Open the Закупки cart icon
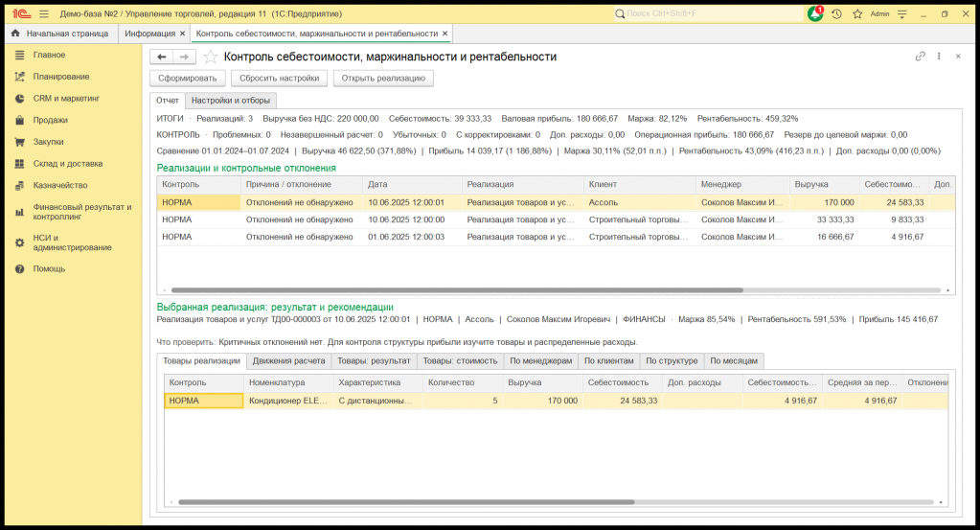980x530 pixels. [x=20, y=142]
